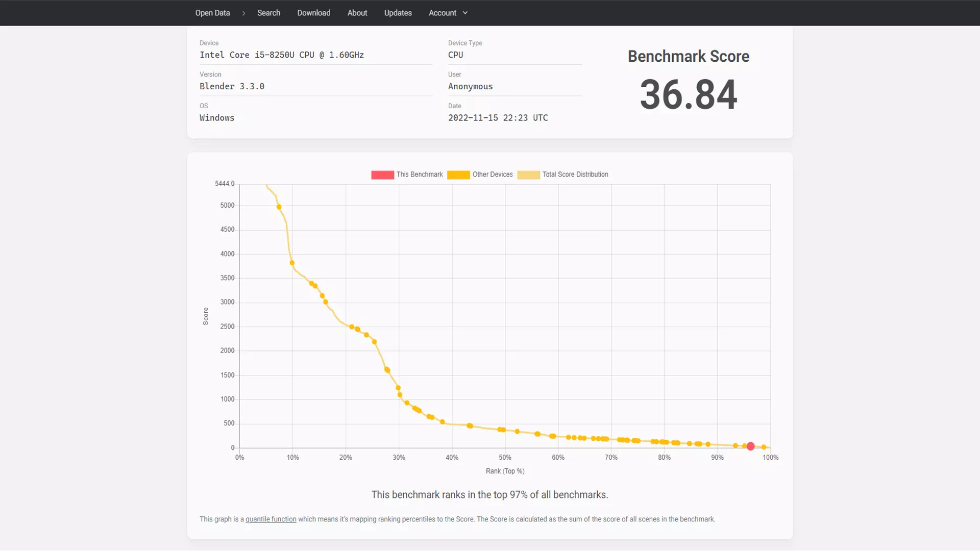Click the red This Benchmark swatch
Viewport: 980px width, 551px height.
point(382,174)
